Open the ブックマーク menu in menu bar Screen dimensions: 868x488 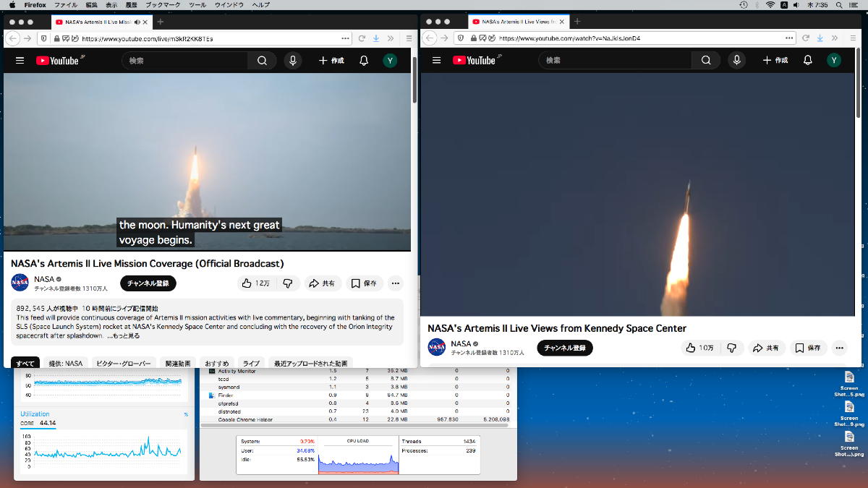click(163, 5)
